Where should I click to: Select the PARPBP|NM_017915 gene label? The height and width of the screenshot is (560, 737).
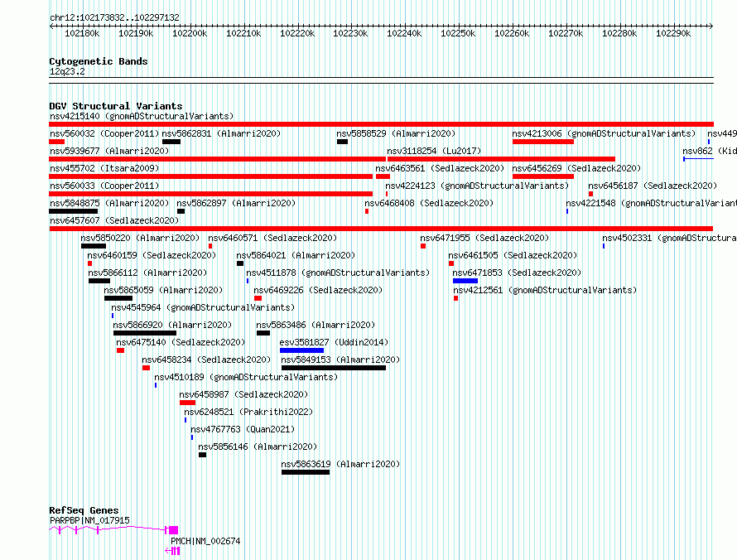89,520
